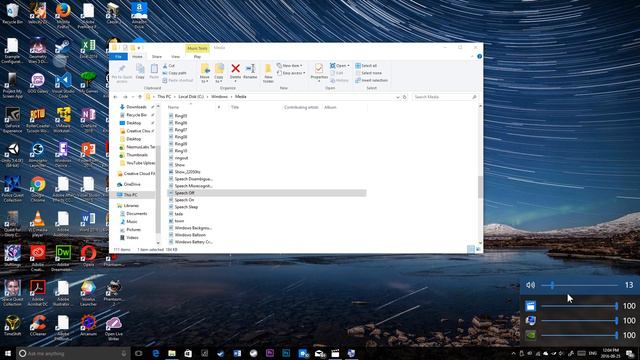Screen dimensions: 640x360
Task: Click the Delete red X icon in ribbon
Action: click(235, 68)
